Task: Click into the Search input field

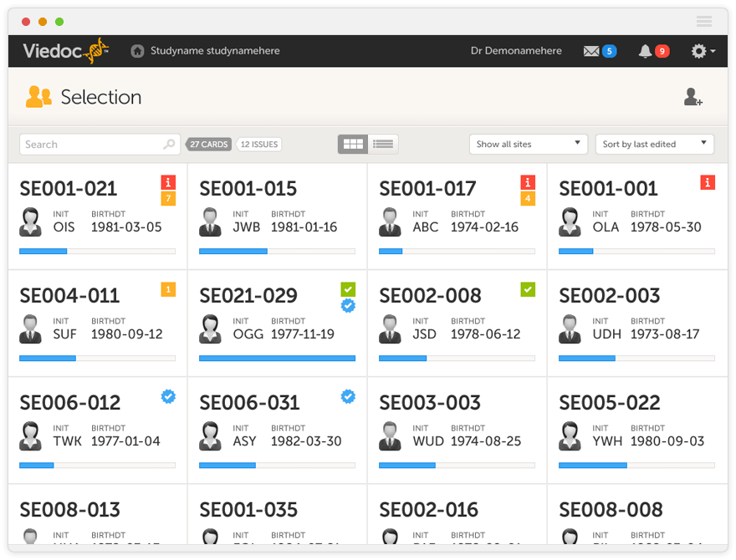Action: [x=90, y=145]
